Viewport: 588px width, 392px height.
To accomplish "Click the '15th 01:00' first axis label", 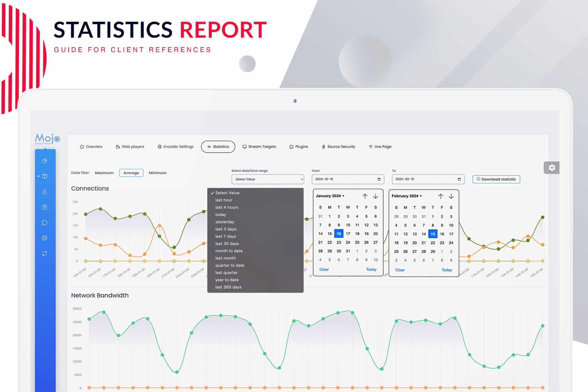I will point(80,273).
